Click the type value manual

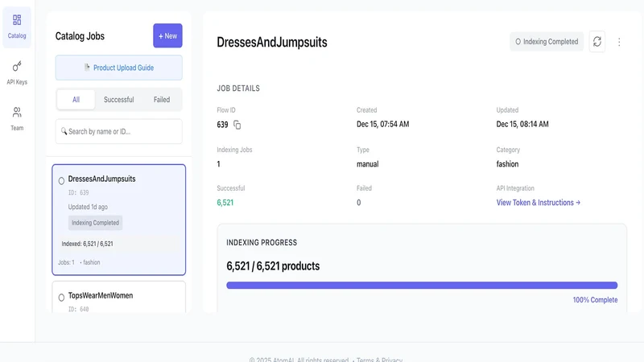[x=368, y=164]
